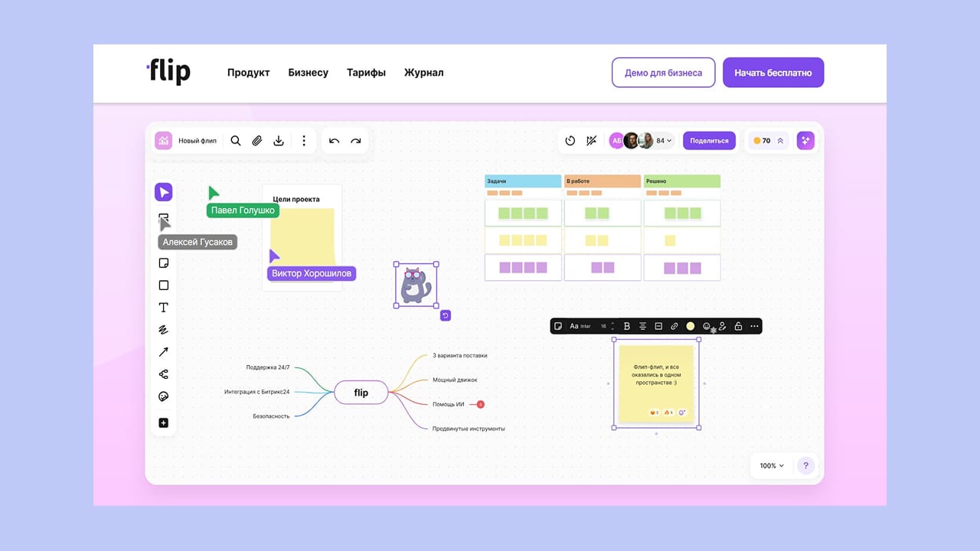Click the Начать бесплатно button

(x=773, y=73)
